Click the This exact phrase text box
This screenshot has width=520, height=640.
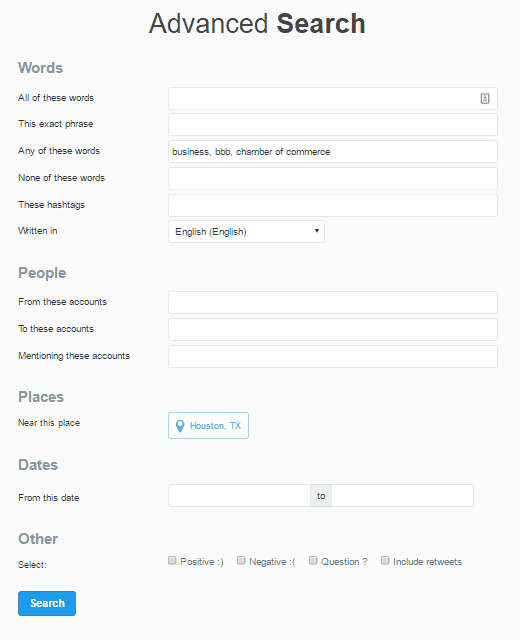[x=333, y=124]
